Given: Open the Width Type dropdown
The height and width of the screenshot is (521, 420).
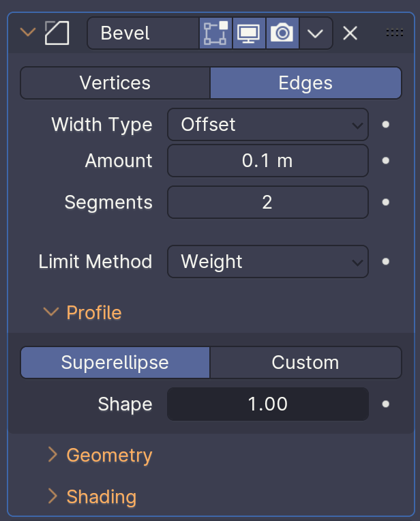Looking at the screenshot, I should pyautogui.click(x=268, y=125).
